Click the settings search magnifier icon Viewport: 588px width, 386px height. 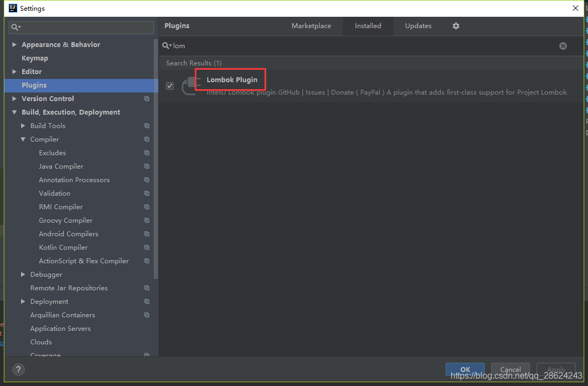tap(16, 27)
